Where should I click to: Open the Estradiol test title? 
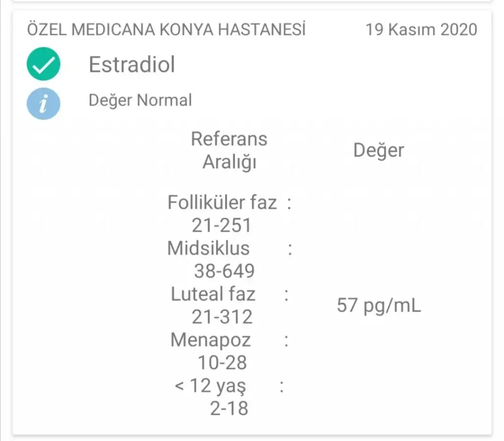click(x=131, y=64)
